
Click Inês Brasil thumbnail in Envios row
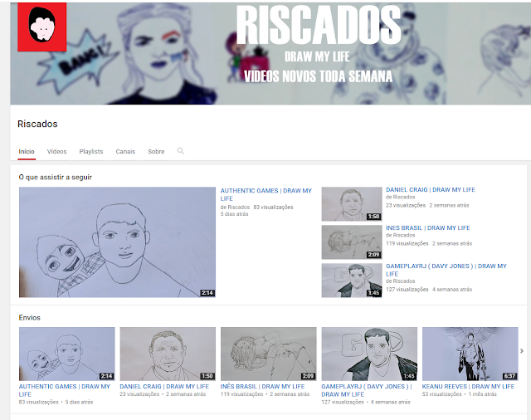coord(269,354)
